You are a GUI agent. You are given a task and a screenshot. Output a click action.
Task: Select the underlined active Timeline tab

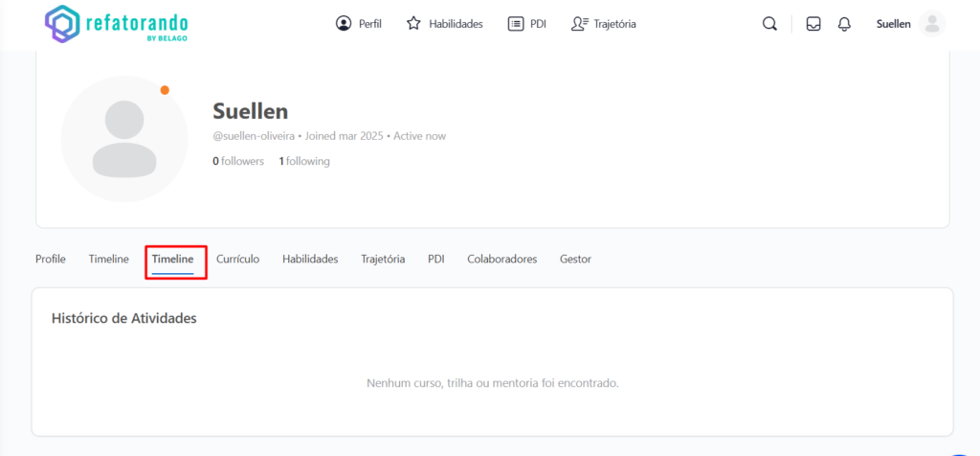(172, 259)
